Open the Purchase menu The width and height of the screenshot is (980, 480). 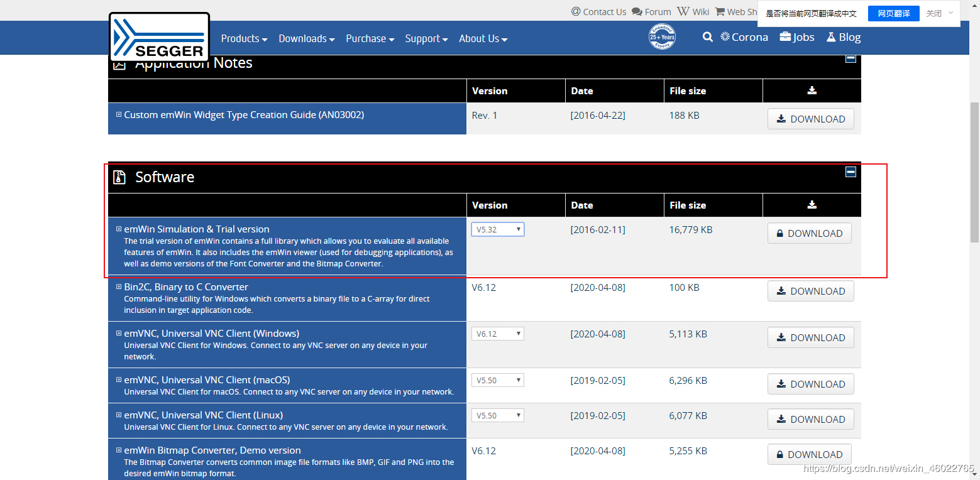tap(370, 38)
